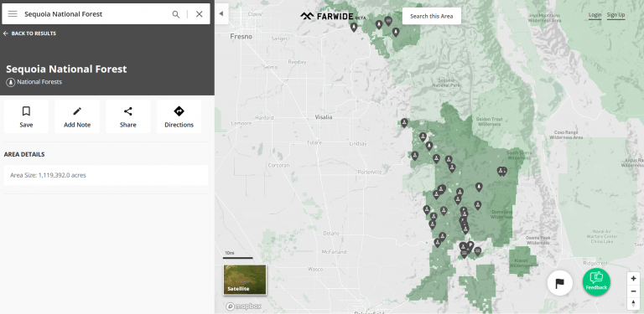Click the Farwide logo
Viewport: 644px width, 314px height.
333,17
